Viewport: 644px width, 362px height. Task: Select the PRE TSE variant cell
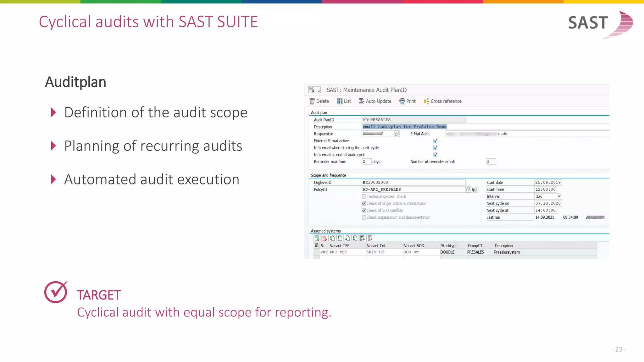[347, 252]
